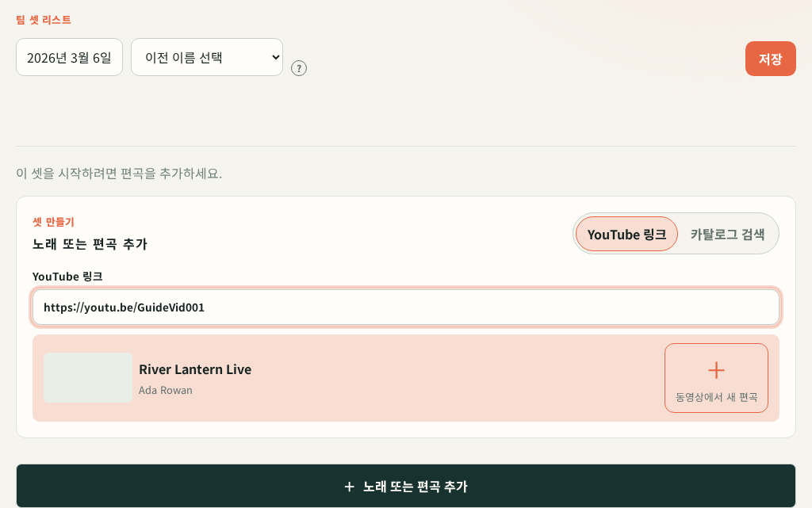Click the 셋 만들기 label
Screen dimensions: 812x508
click(x=53, y=222)
